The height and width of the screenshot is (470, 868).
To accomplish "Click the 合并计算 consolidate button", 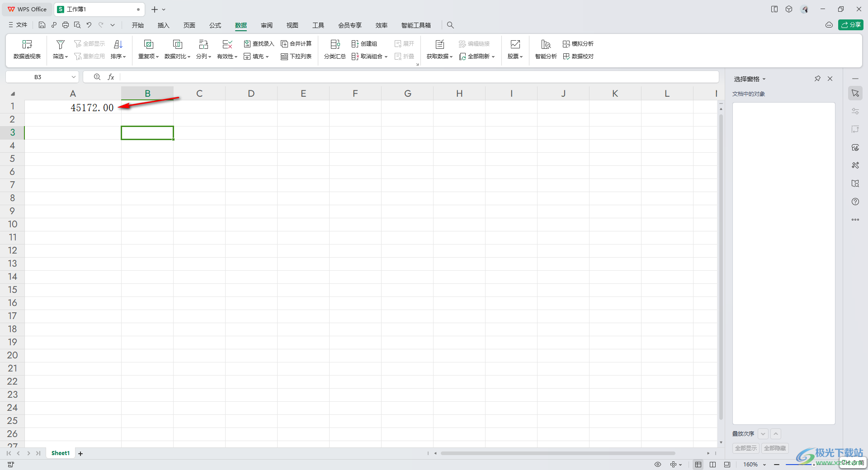I will coord(296,44).
